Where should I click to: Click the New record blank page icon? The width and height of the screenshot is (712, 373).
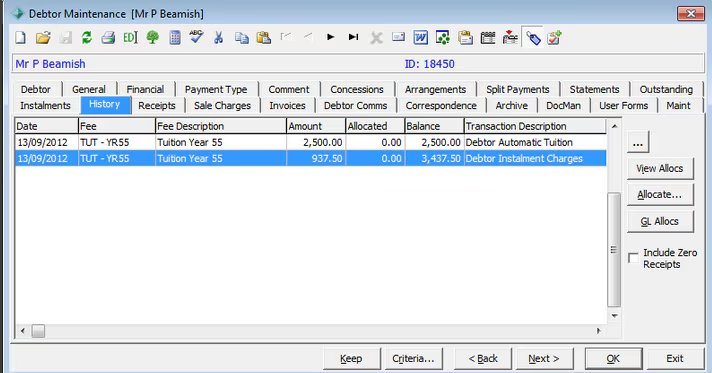(x=21, y=38)
